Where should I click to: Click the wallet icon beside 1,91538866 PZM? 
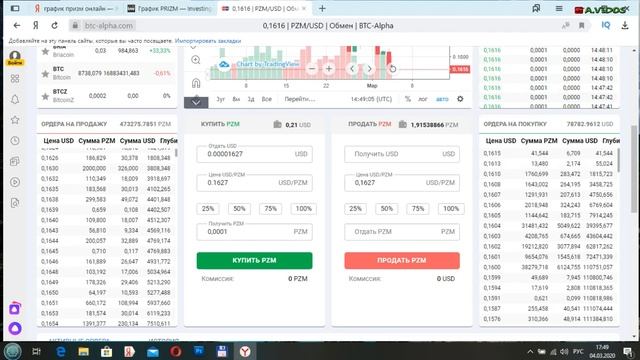coord(402,124)
